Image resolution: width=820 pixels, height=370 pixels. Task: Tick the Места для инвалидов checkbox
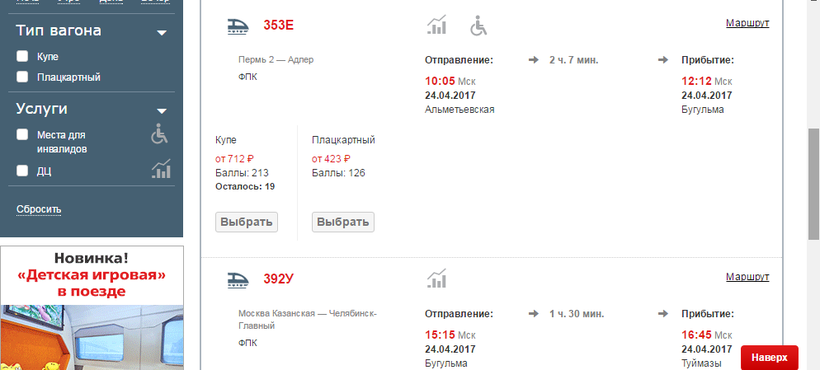[22, 135]
